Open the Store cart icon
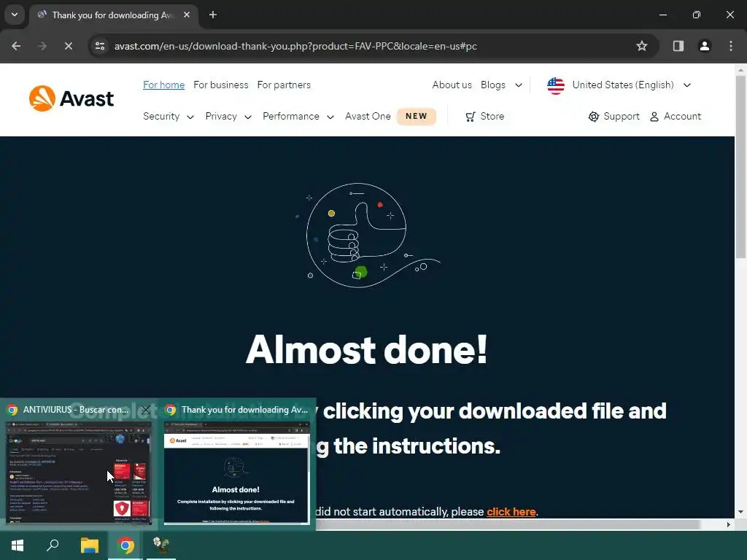The image size is (747, 560). (471, 117)
